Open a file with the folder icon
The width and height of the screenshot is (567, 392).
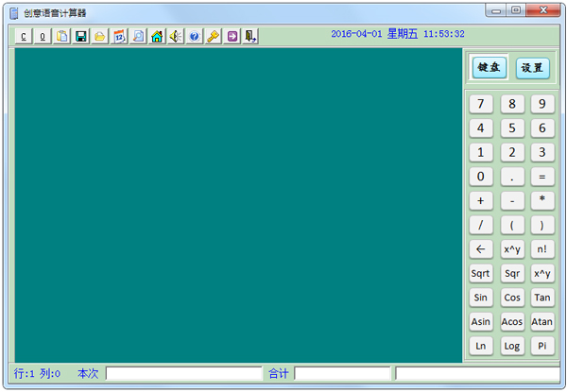(x=99, y=37)
